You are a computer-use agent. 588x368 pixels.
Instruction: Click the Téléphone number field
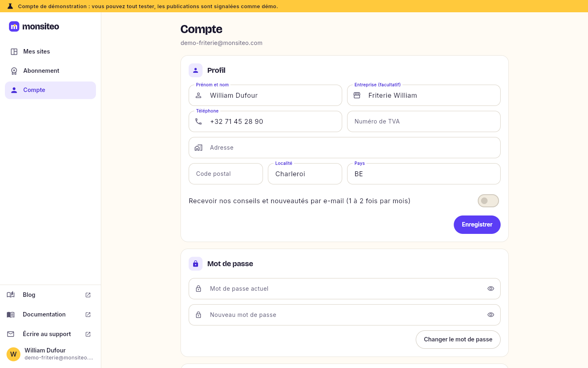[x=265, y=121]
